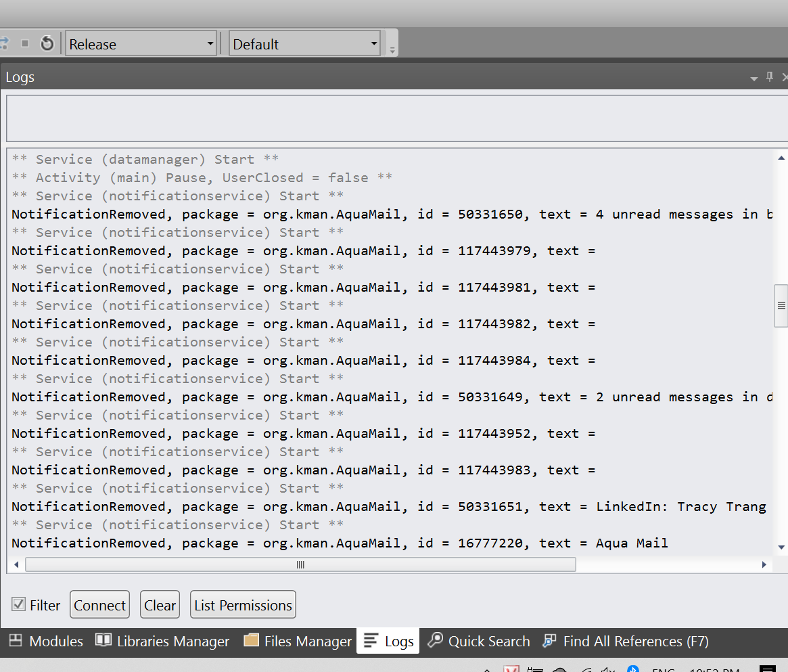The image size is (788, 672).
Task: Select log line with id = 117443979
Action: (x=304, y=251)
